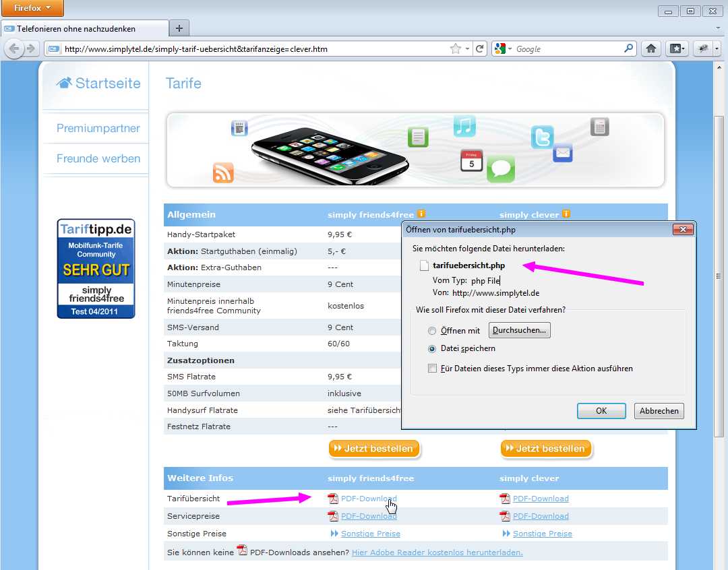
Task: Click the mail envelope icon in banner
Action: (563, 153)
